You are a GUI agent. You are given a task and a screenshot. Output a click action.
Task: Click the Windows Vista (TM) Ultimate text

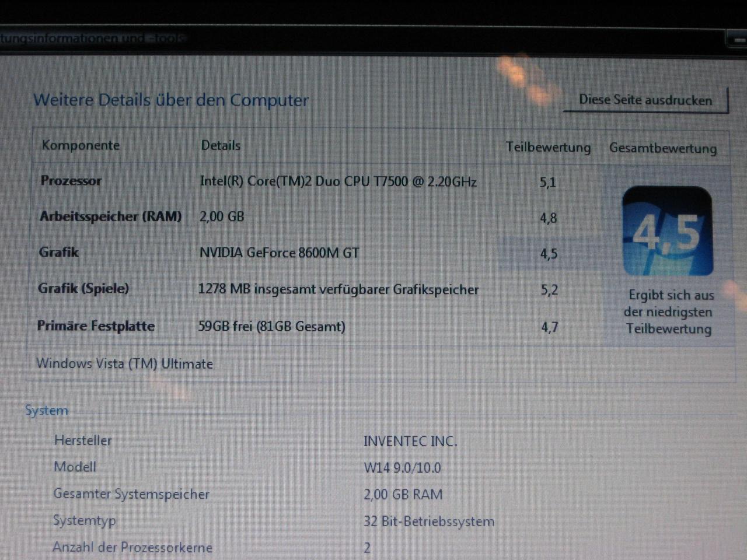click(125, 363)
